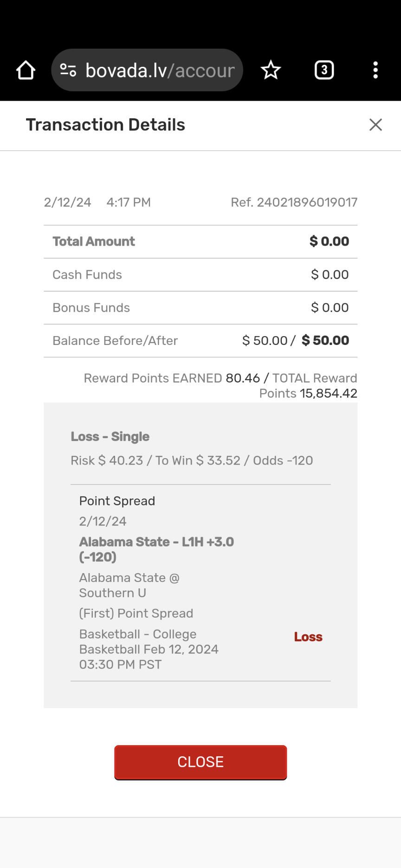The image size is (401, 868).
Task: Select the transaction reference number
Action: (x=294, y=203)
